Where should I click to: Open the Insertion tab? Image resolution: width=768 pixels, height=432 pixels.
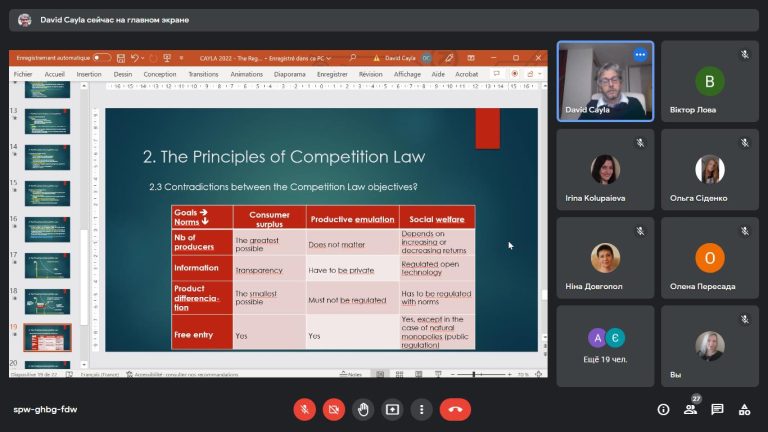(x=89, y=74)
